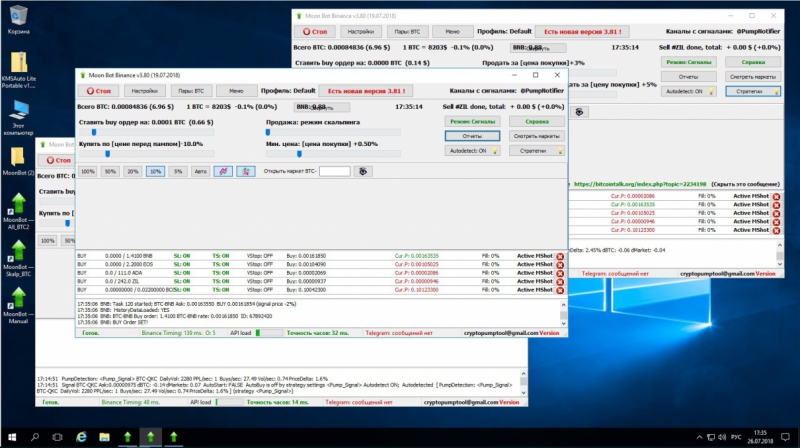Toggle Autodetect: ON in the back-right window
The image size is (800, 448).
[x=688, y=91]
